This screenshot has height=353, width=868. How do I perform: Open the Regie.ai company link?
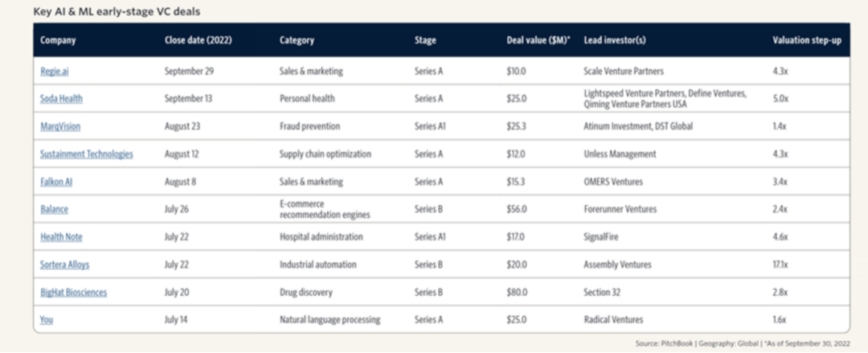coord(55,71)
